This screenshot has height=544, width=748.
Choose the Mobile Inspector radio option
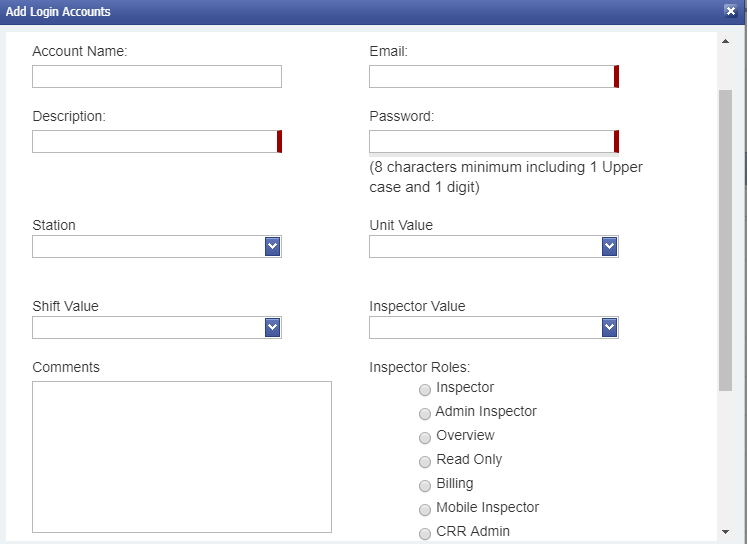[425, 510]
